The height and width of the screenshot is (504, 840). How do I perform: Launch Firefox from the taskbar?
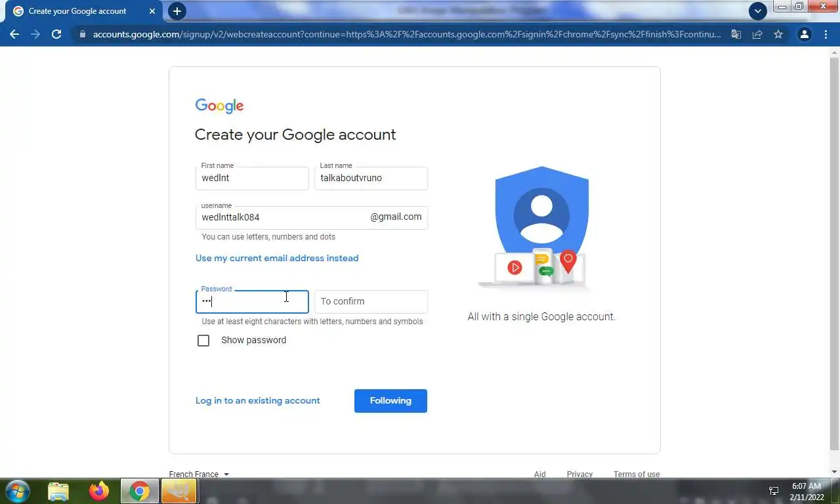tap(99, 491)
